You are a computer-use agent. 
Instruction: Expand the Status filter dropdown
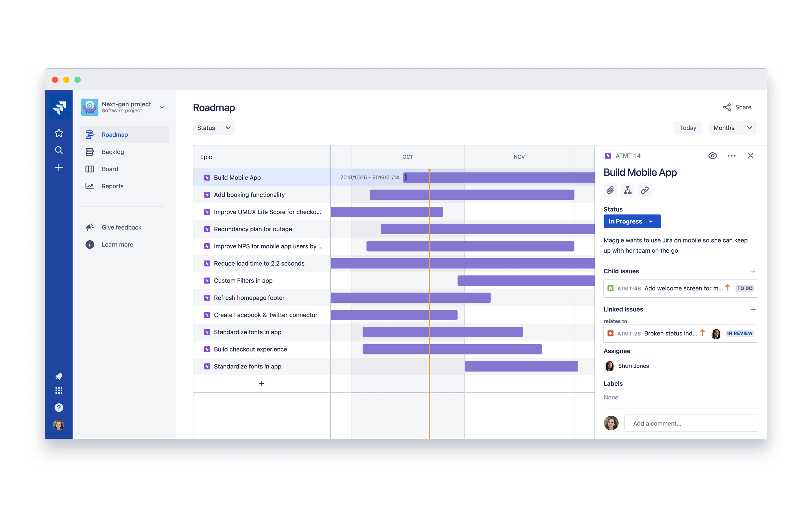tap(213, 127)
